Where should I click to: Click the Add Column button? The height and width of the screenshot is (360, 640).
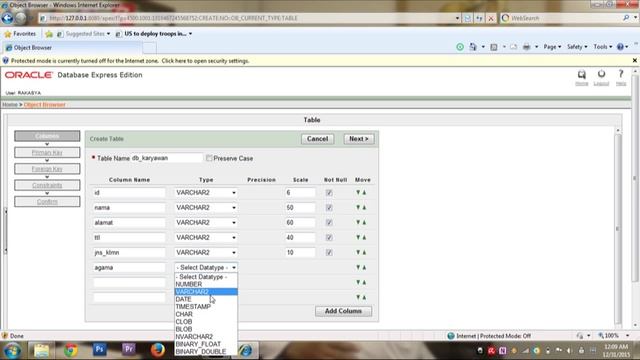coord(343,311)
